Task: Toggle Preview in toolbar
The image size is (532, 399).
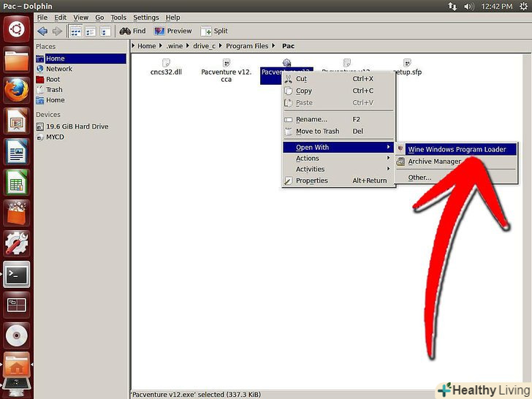Action: (173, 31)
